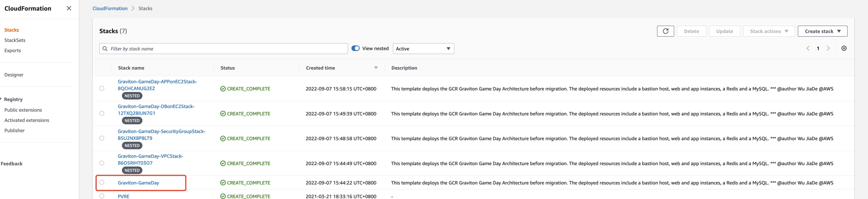Open the Active status filter dropdown

423,49
